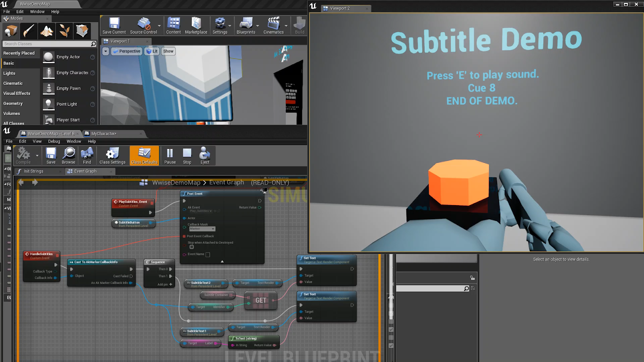
Task: Open the Blueprints toolbar icon
Action: (x=246, y=26)
